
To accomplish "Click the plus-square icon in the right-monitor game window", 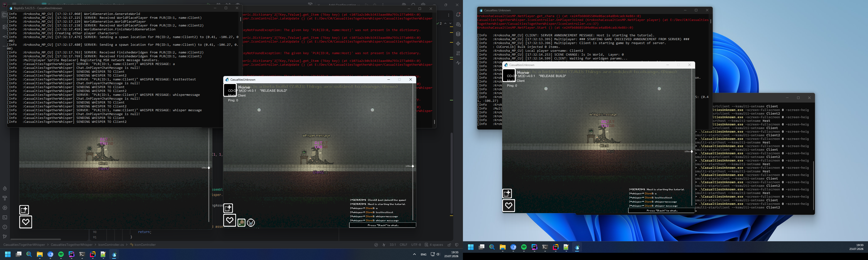I will [507, 193].
